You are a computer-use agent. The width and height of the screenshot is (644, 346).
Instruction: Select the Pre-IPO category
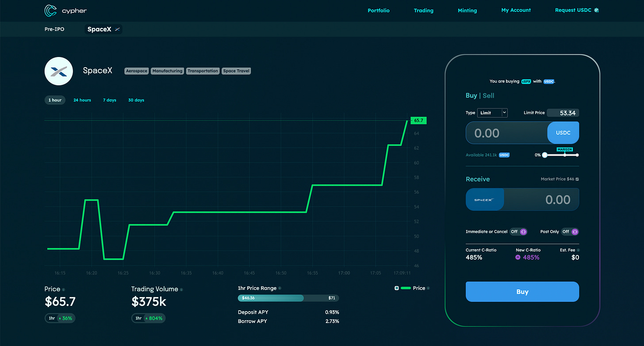[54, 30]
